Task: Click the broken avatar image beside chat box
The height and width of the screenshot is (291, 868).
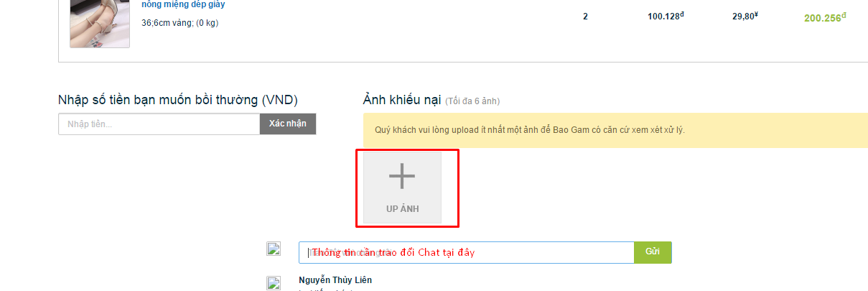Action: 273,249
